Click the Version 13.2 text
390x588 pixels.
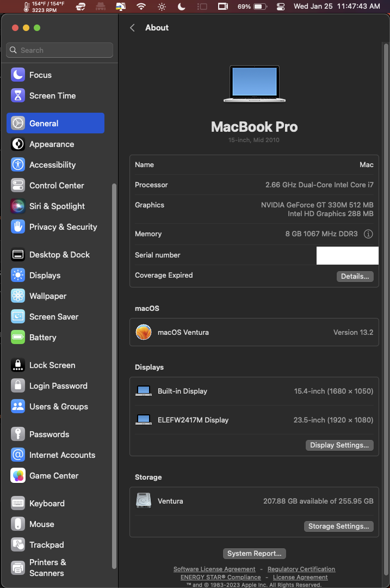(x=354, y=332)
